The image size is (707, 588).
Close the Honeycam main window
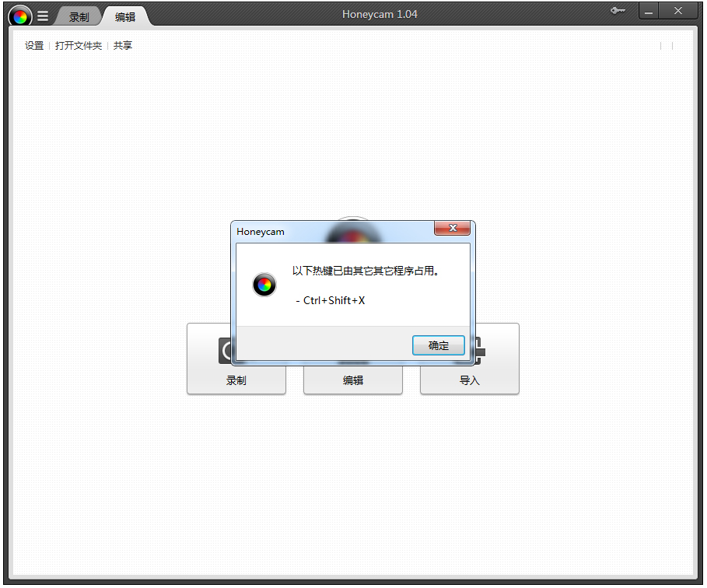pyautogui.click(x=678, y=11)
